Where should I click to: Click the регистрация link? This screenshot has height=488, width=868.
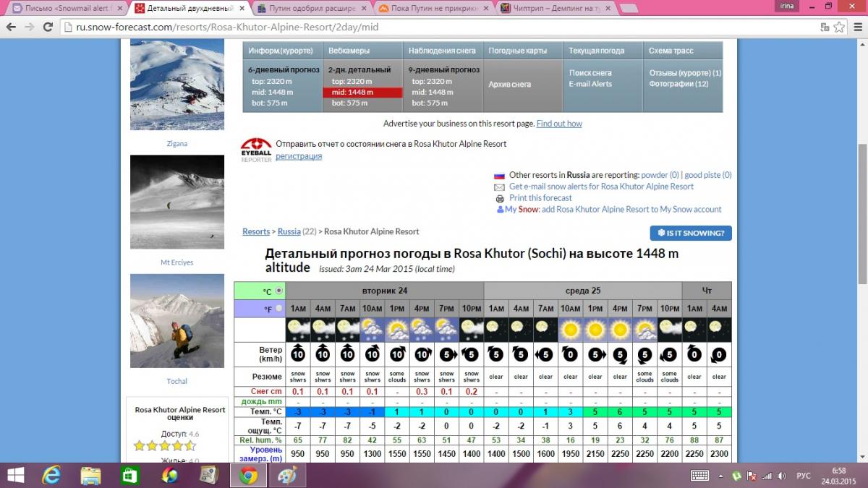[299, 156]
